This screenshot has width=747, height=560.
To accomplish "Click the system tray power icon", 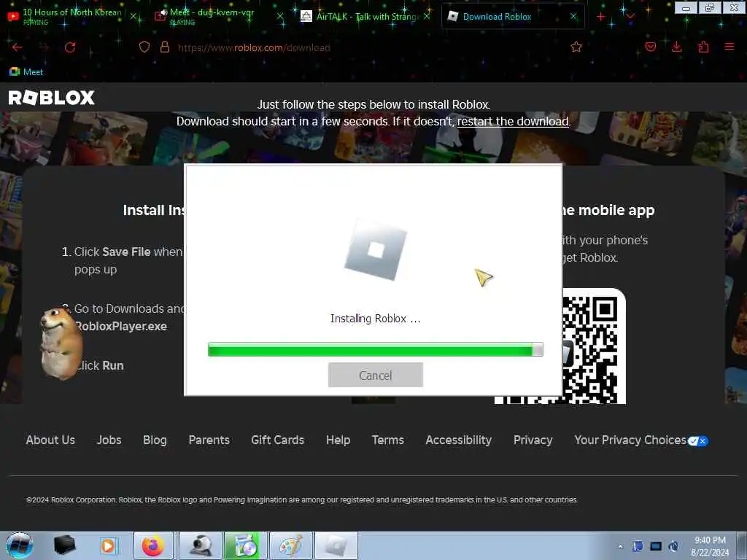I will tap(673, 546).
